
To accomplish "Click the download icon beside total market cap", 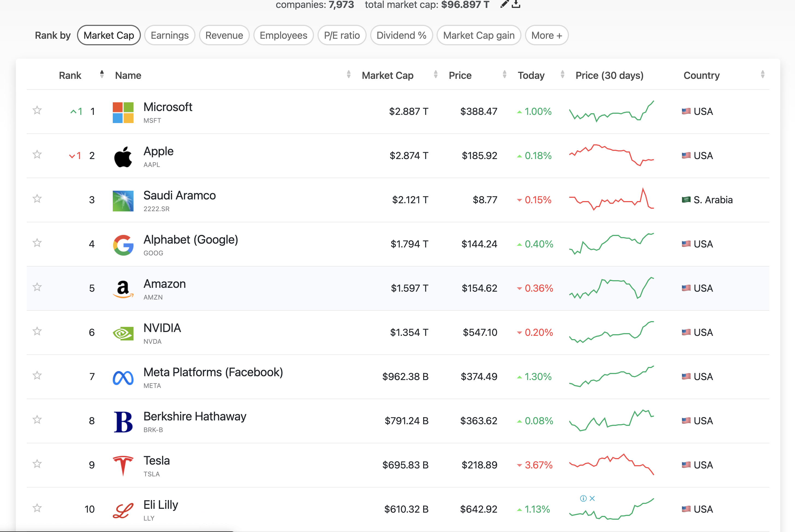I will [x=516, y=4].
